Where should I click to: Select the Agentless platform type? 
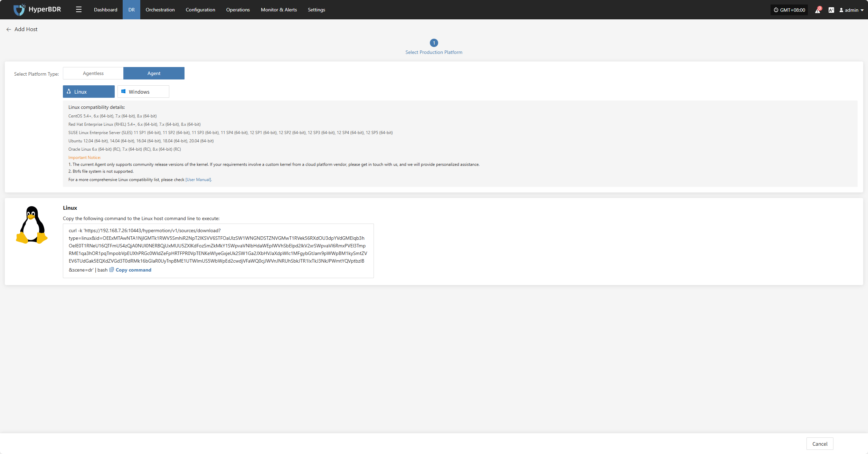tap(93, 73)
